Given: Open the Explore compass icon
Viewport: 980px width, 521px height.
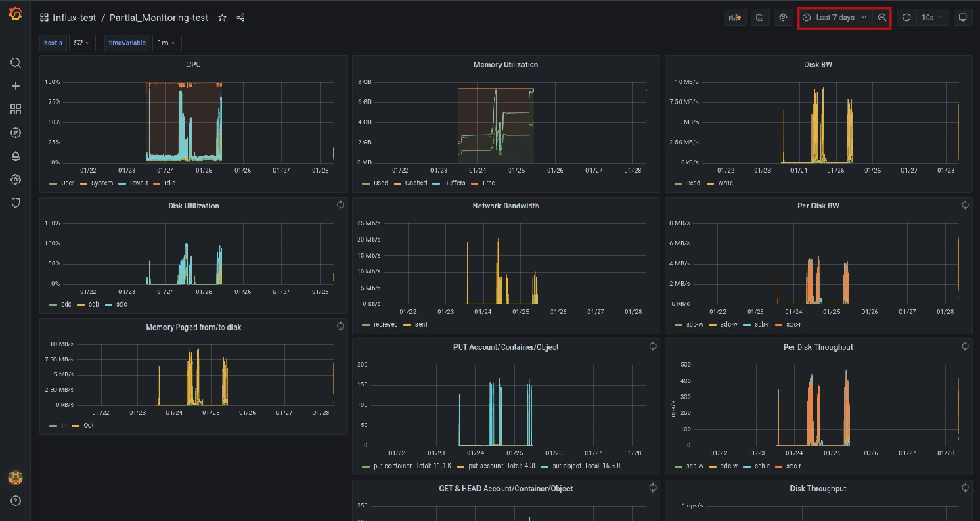Looking at the screenshot, I should [16, 133].
